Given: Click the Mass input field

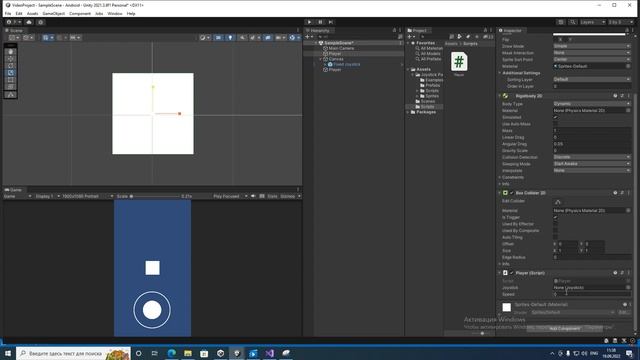Looking at the screenshot, I should [592, 131].
